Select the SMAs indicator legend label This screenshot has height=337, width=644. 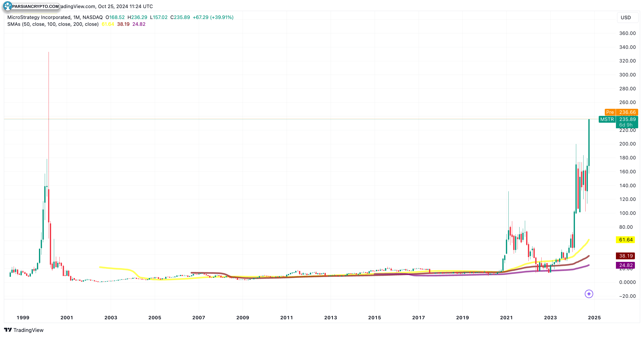tap(53, 24)
